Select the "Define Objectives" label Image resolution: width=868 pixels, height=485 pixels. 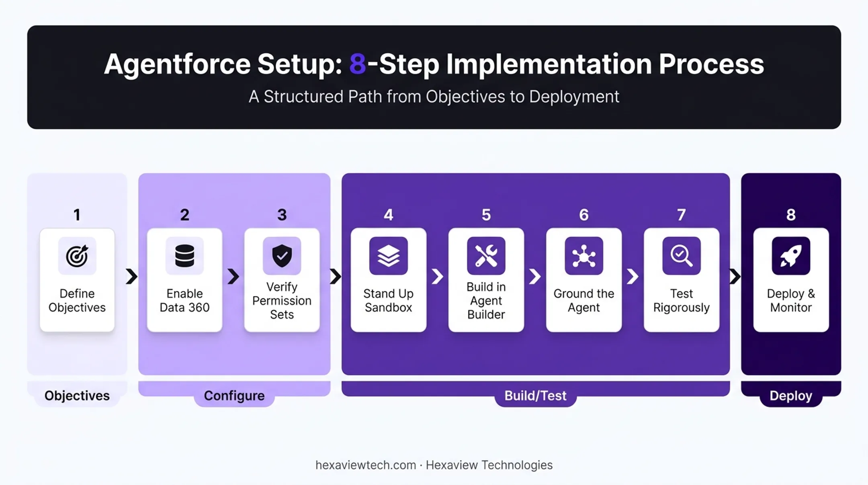tap(77, 300)
